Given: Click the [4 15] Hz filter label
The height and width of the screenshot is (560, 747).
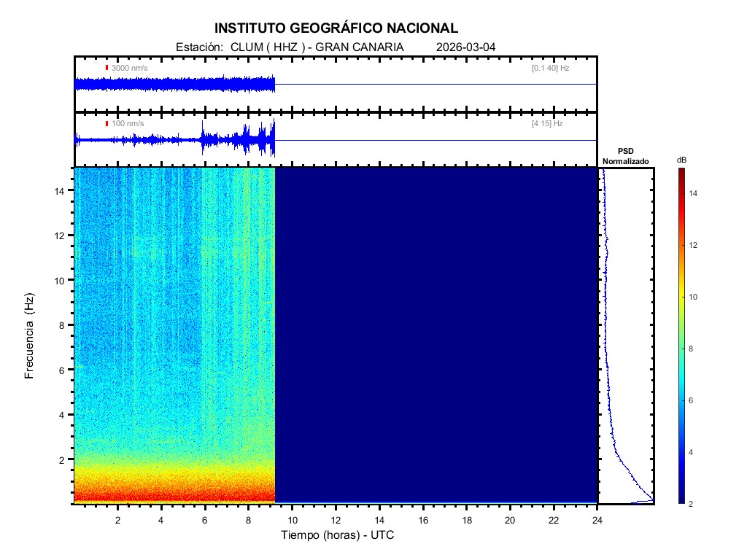Looking at the screenshot, I should point(547,123).
